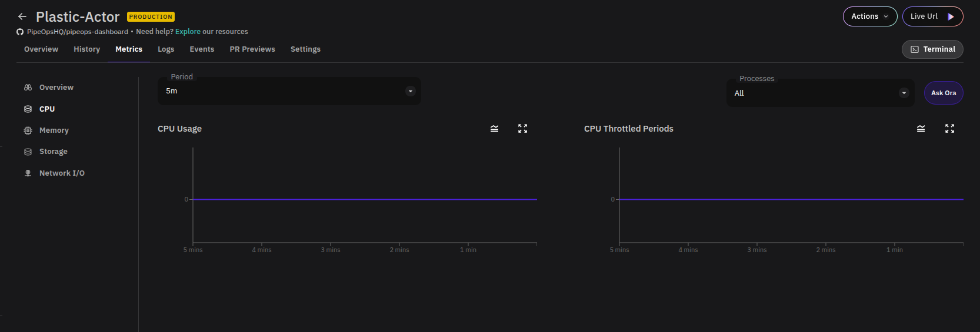Click the back arrow next to Plastic-Actor
Screen dimensions: 980x332
pyautogui.click(x=22, y=16)
